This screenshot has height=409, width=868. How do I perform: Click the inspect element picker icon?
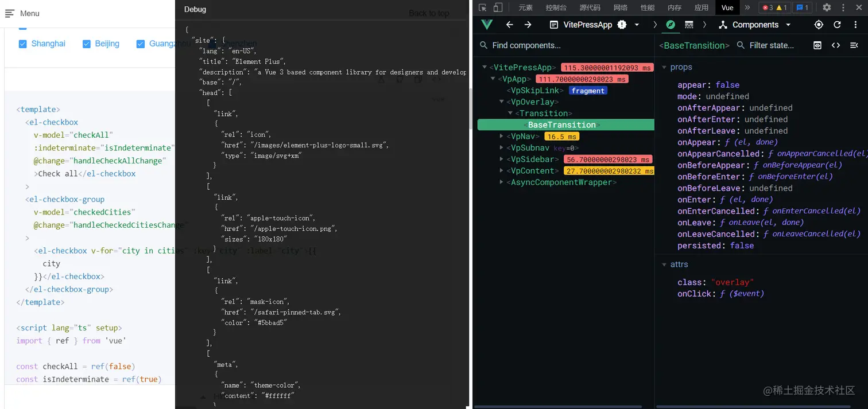coord(483,7)
